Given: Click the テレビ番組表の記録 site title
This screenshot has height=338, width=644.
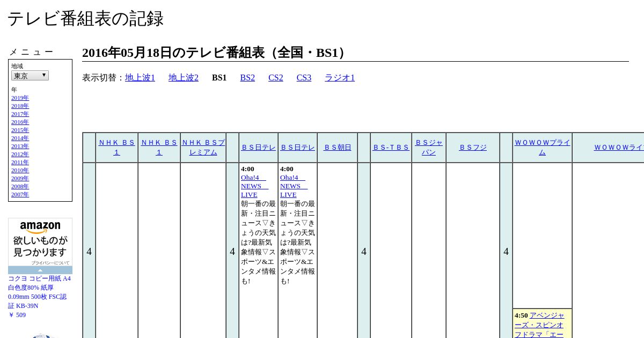Looking at the screenshot, I should (85, 19).
